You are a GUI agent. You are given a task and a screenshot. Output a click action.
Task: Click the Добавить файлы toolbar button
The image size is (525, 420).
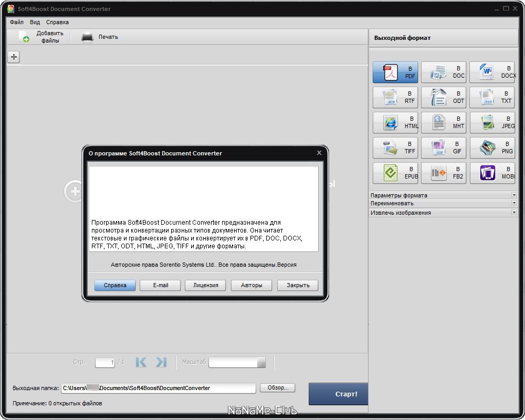tap(41, 37)
